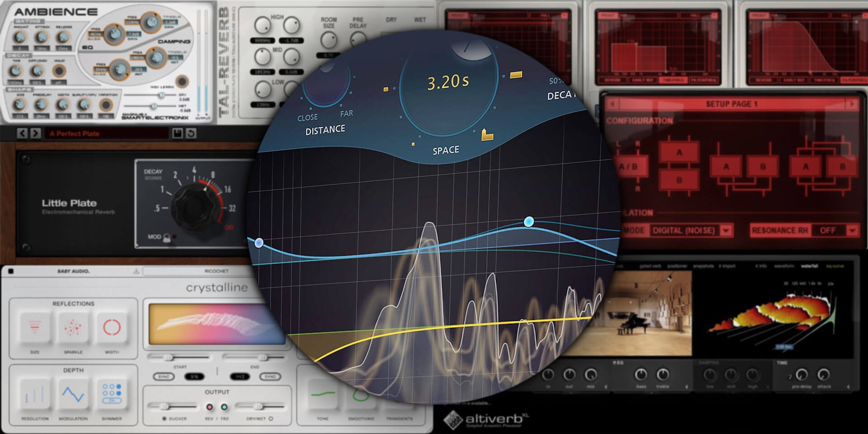Expand Altiverb Time section arrow
Screen dimensions: 868x434
point(848,387)
